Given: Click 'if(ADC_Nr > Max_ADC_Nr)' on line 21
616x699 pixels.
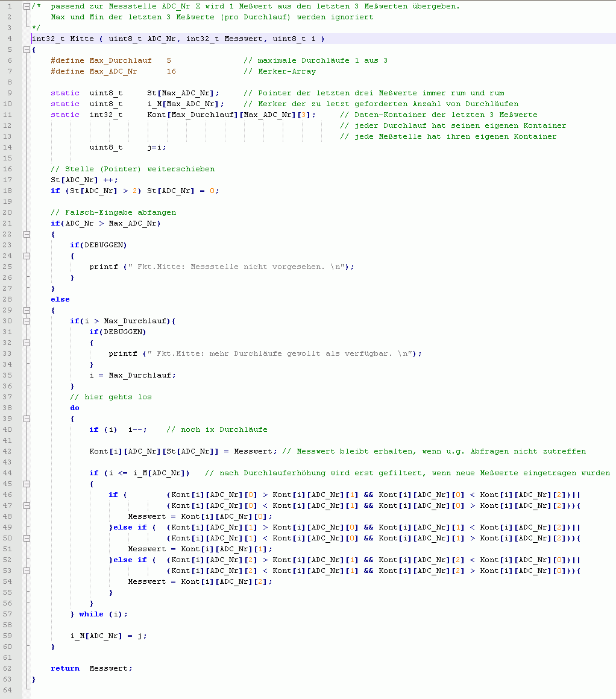Looking at the screenshot, I should point(105,223).
